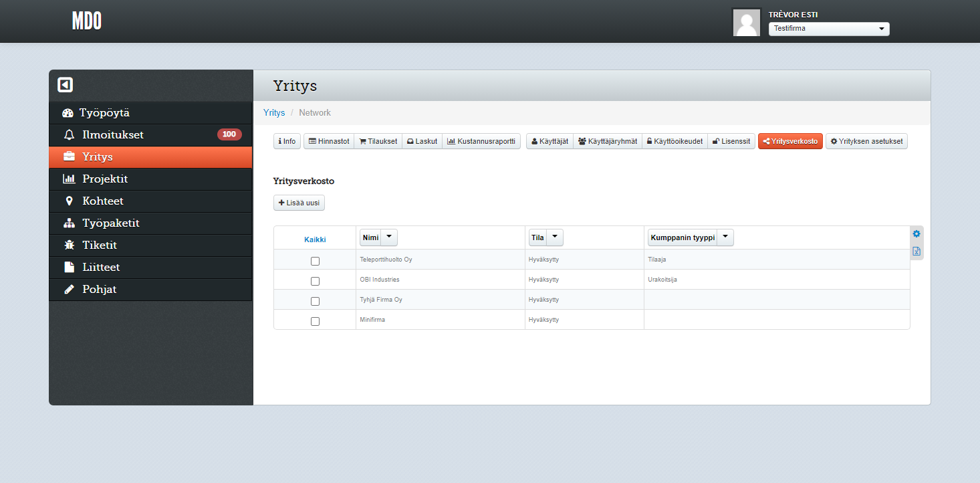Open the Testifirma company dropdown

tap(829, 29)
